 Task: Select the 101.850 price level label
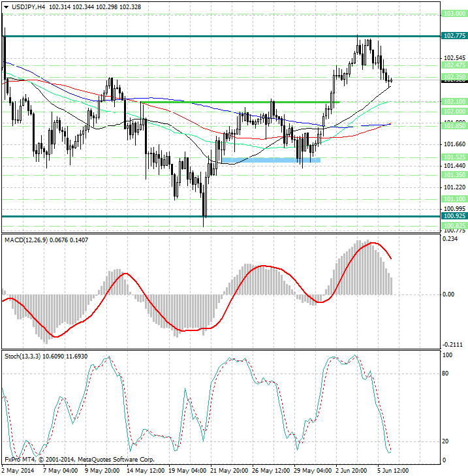pyautogui.click(x=454, y=125)
